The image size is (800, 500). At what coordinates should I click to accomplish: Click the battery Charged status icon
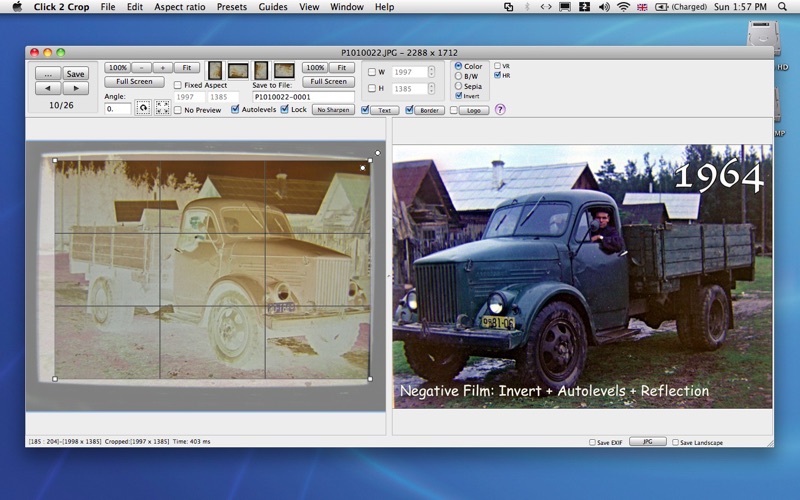[x=681, y=7]
